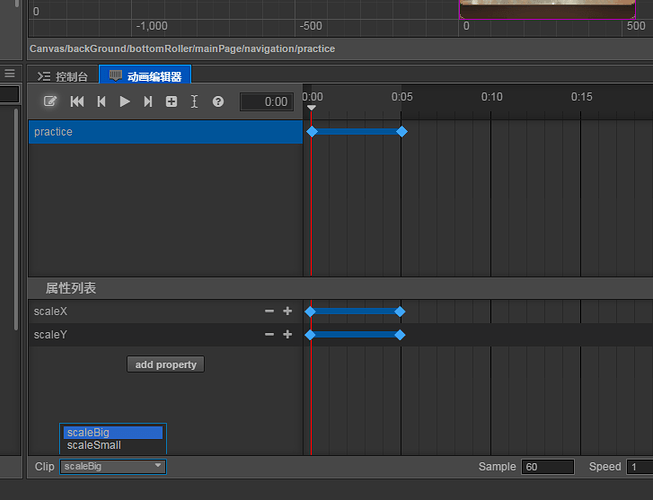The width and height of the screenshot is (653, 500).
Task: Click the add property button
Action: (x=166, y=364)
